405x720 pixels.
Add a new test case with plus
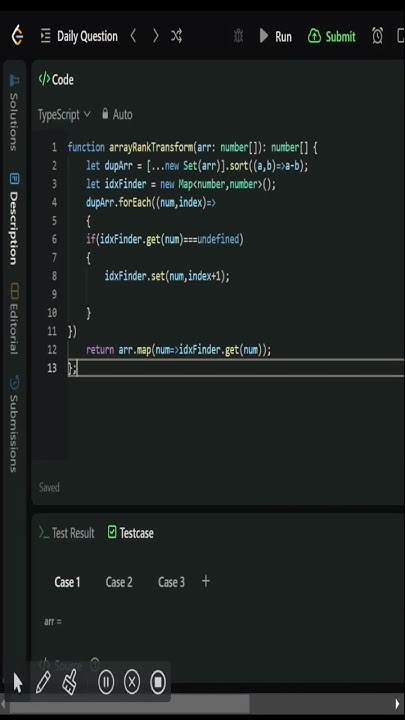coord(206,581)
